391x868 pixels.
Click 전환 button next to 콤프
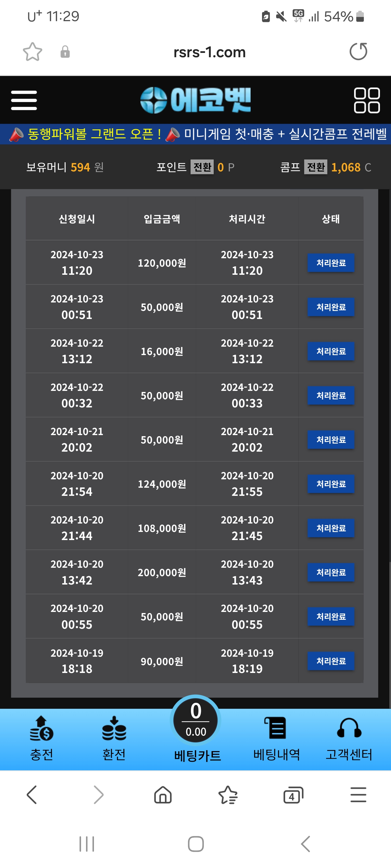click(316, 167)
